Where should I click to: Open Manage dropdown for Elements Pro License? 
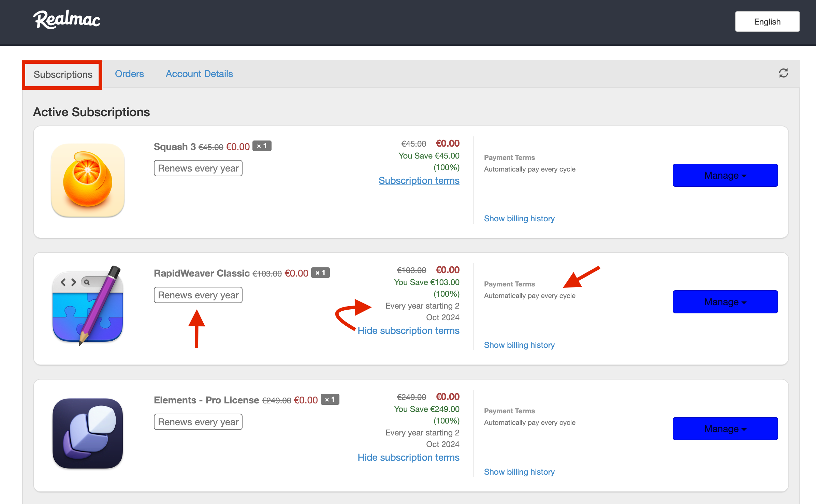tap(725, 429)
